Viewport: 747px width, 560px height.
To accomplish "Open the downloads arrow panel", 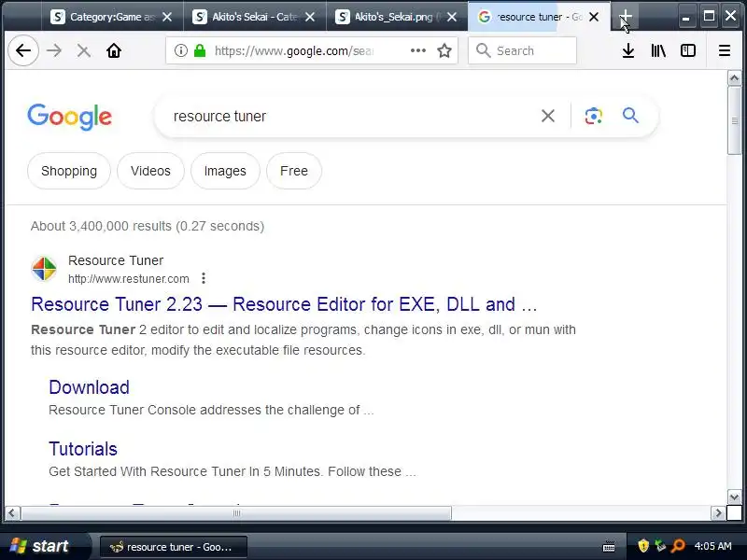I will point(628,50).
